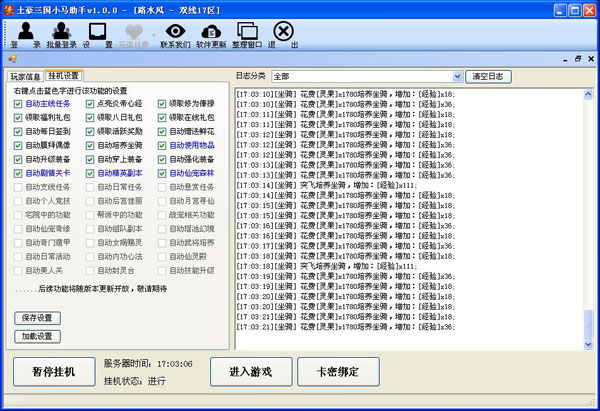Click the hint 右键点击蓝色字进行该功能的设置

pyautogui.click(x=70, y=91)
